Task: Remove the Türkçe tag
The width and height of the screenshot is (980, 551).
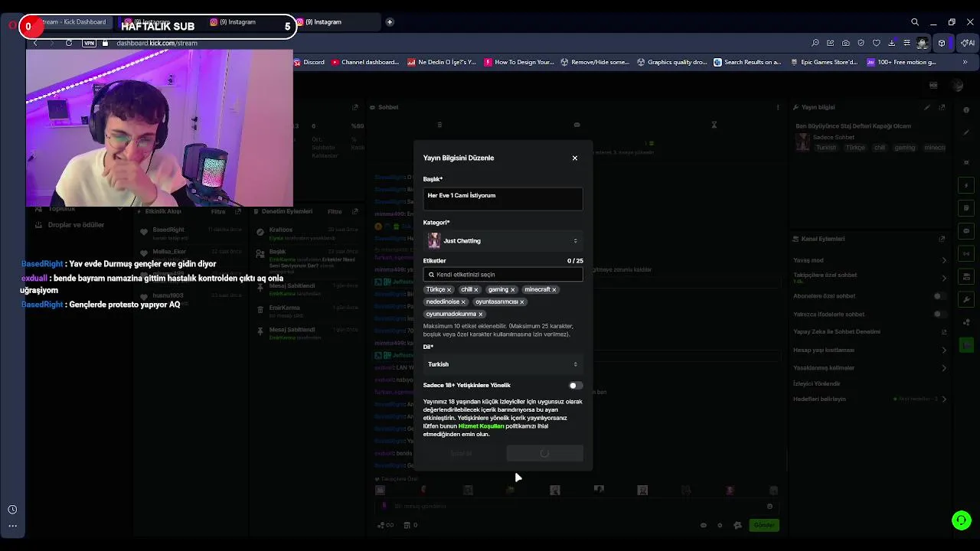Action: point(449,290)
